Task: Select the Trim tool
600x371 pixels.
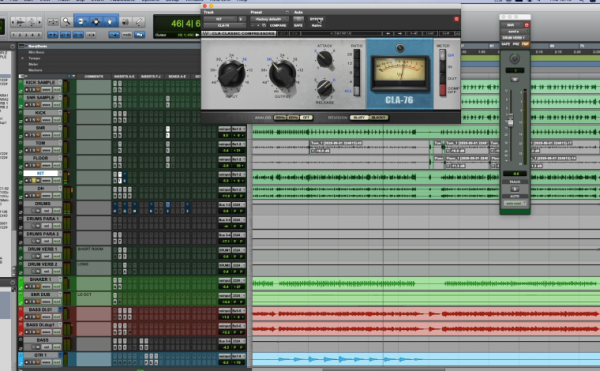Action: [81, 22]
